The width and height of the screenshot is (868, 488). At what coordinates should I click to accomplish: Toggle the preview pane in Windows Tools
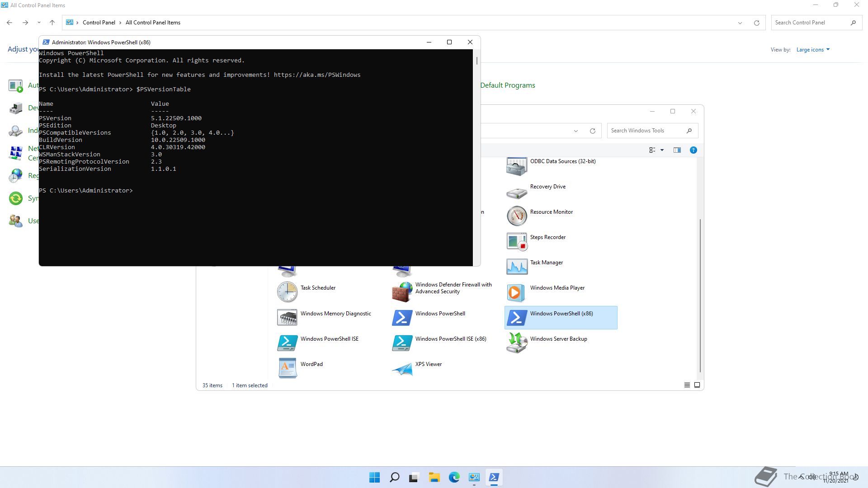(677, 150)
